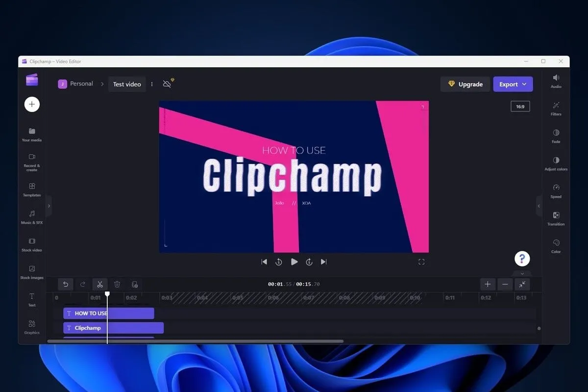The height and width of the screenshot is (392, 588).
Task: Toggle the cloud backup status icon
Action: point(167,83)
